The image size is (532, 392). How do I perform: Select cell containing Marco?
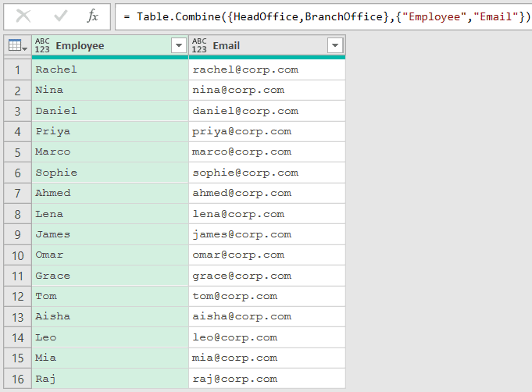(110, 152)
